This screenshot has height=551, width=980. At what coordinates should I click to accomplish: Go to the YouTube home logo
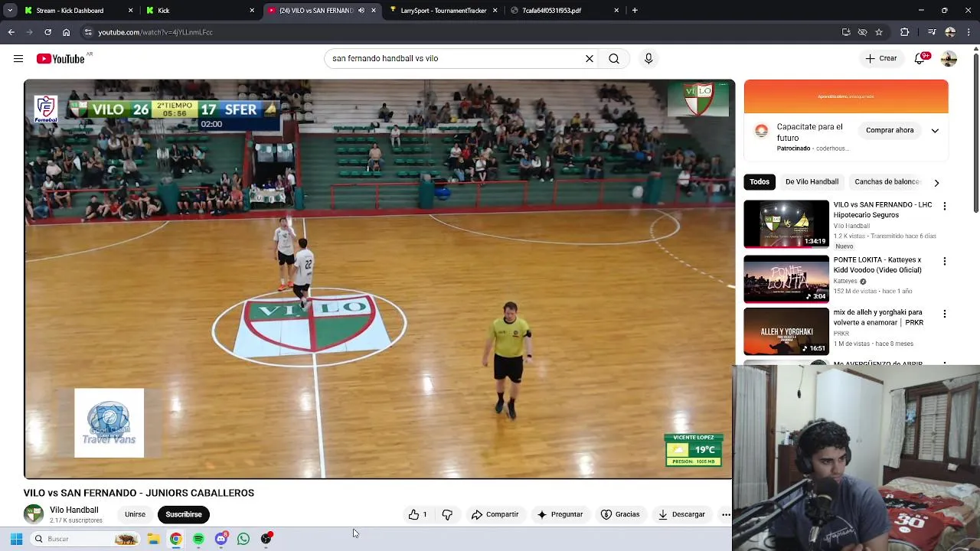click(x=60, y=59)
